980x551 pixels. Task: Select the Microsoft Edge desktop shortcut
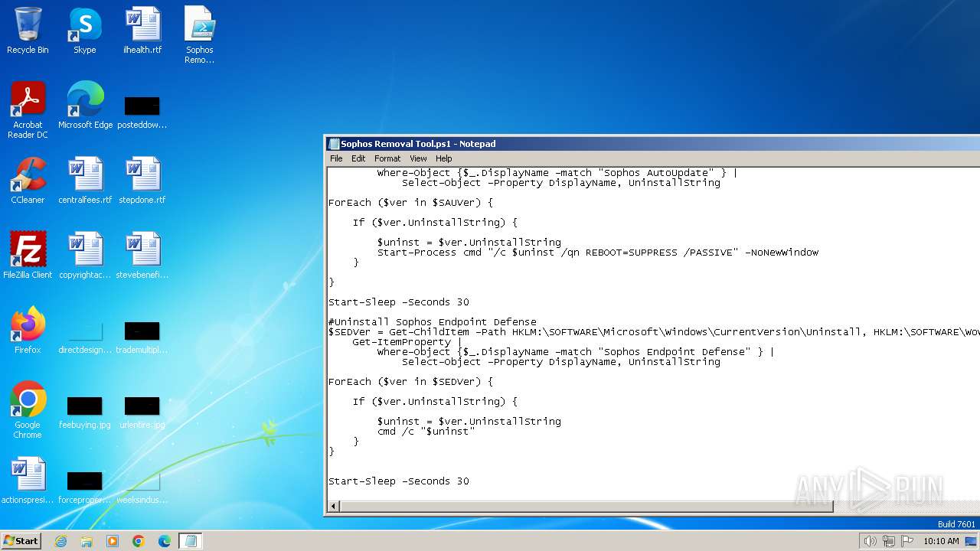(x=85, y=106)
